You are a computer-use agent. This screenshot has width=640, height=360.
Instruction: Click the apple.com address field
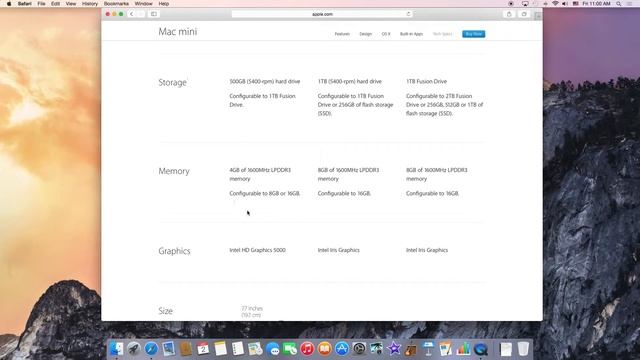pyautogui.click(x=322, y=14)
